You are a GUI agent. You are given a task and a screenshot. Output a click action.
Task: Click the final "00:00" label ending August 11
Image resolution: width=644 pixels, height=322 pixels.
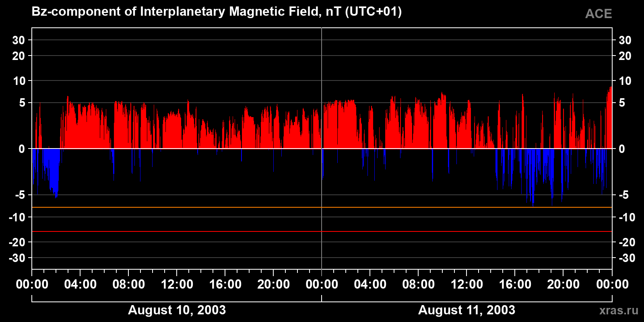click(612, 285)
